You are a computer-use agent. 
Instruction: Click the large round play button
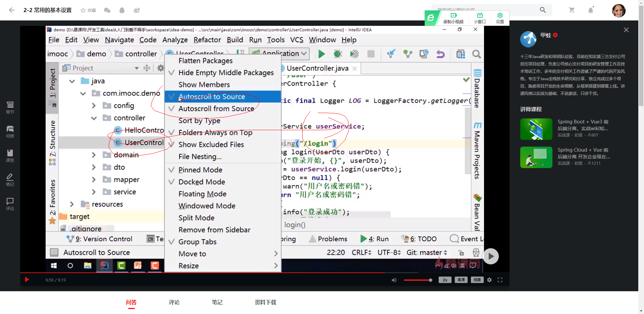[491, 256]
